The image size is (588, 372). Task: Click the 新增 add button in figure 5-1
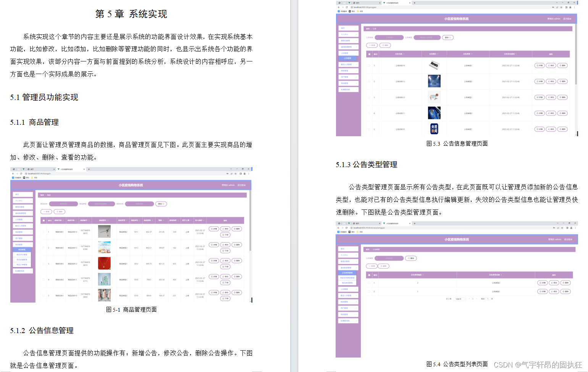tap(46, 211)
